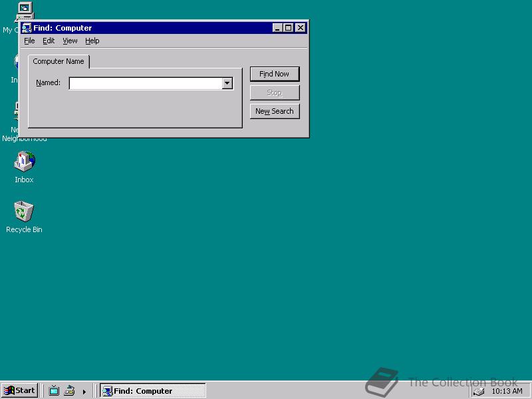Minimize the Find: Computer window
The image size is (532, 399).
pos(277,28)
